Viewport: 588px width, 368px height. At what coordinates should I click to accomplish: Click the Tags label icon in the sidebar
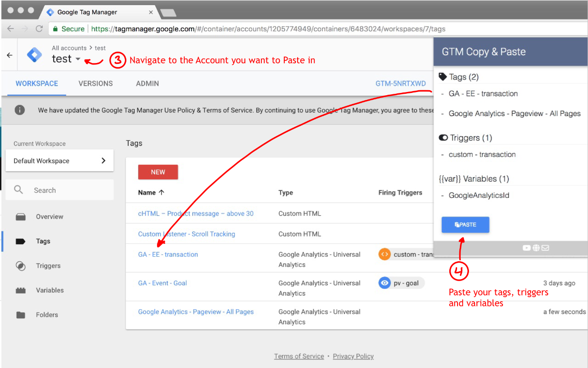point(21,241)
